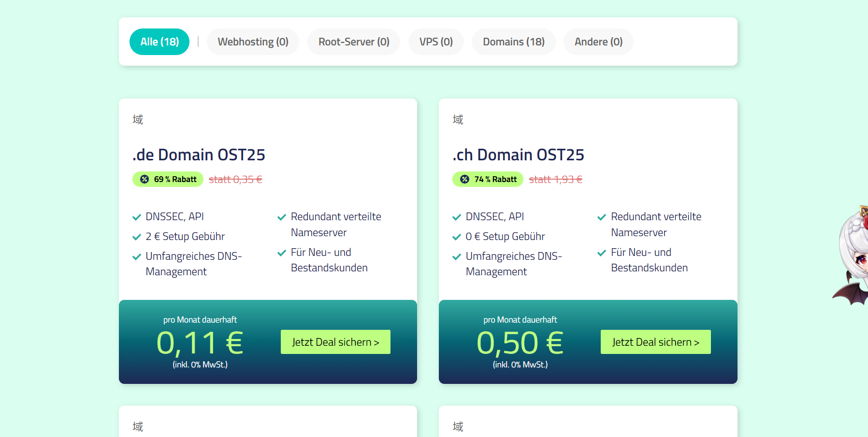The height and width of the screenshot is (437, 868).
Task: Click checkmark beside Redundant verteilte Nameserver, .de card
Action: (x=282, y=217)
